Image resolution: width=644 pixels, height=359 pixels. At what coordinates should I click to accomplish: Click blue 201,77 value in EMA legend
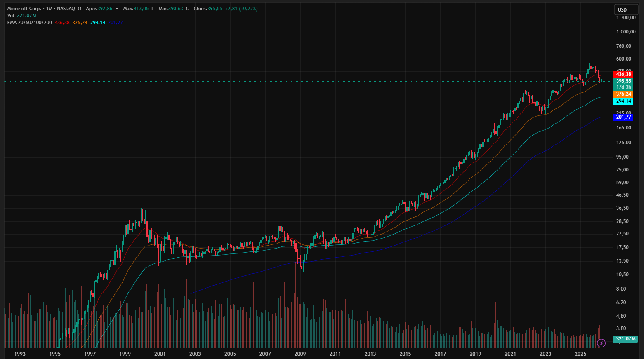tap(116, 23)
